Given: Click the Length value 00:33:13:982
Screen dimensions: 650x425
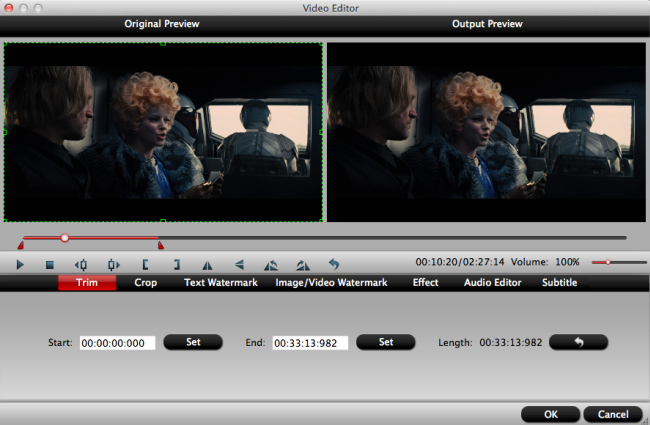Looking at the screenshot, I should click(x=511, y=342).
